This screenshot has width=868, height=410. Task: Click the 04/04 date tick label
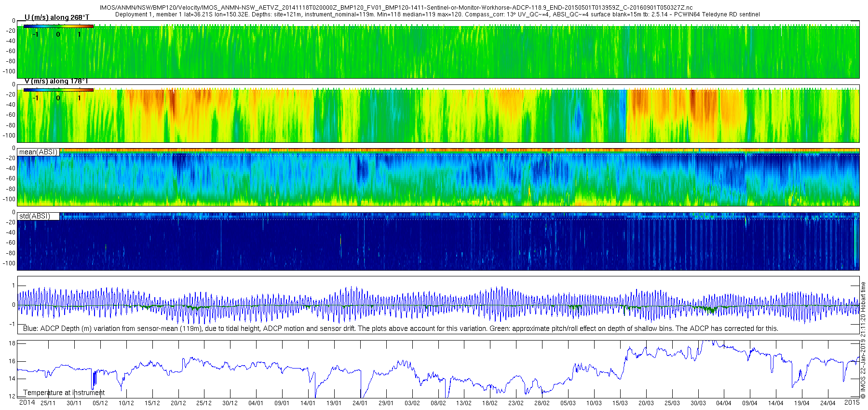point(723,403)
